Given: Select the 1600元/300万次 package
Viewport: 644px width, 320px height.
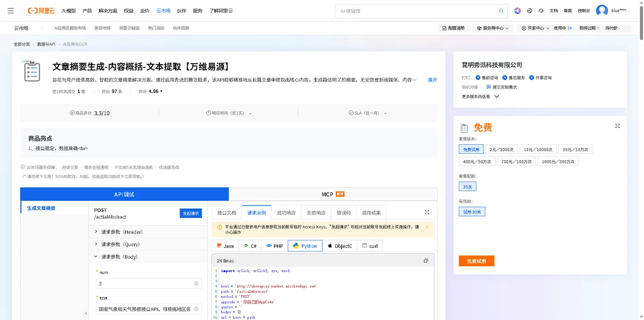Looking at the screenshot, I should [558, 162].
